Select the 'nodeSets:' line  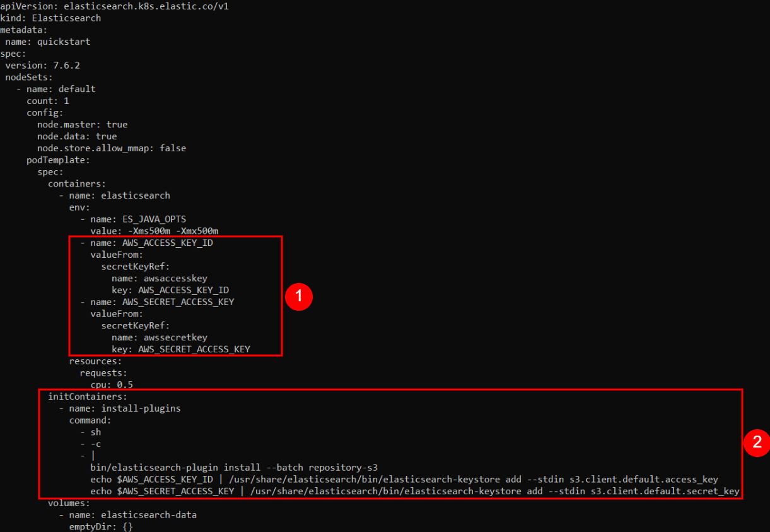click(x=30, y=77)
